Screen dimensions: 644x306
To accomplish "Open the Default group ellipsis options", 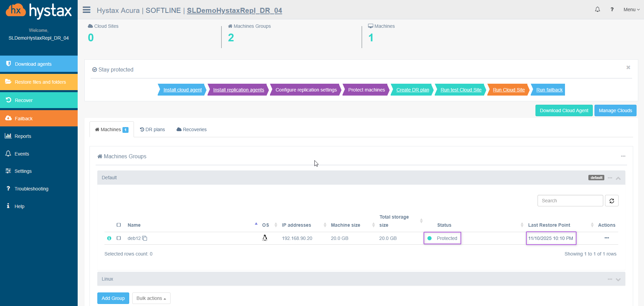I will tap(610, 178).
